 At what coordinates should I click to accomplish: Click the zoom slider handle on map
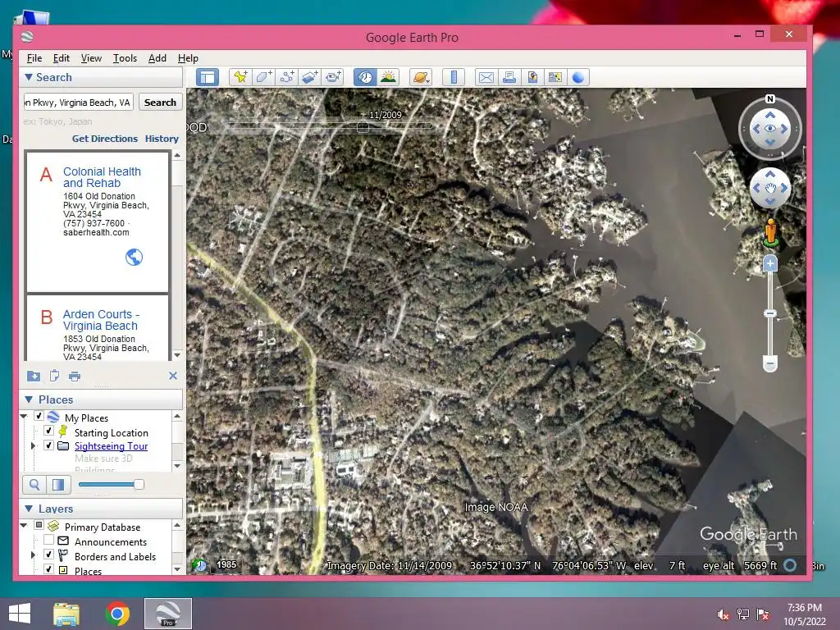769,313
